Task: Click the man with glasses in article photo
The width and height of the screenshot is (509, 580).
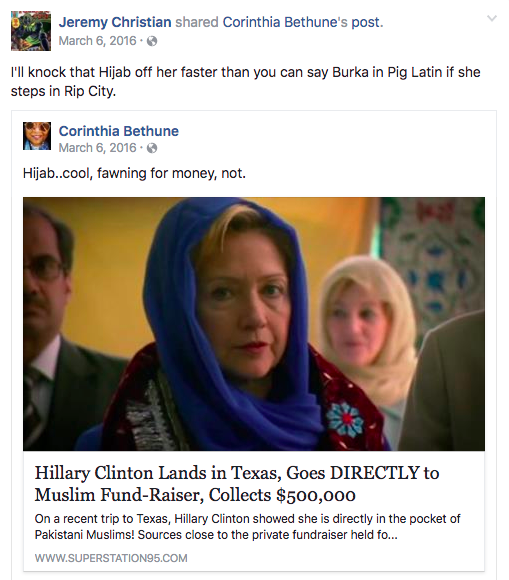Action: 55,326
